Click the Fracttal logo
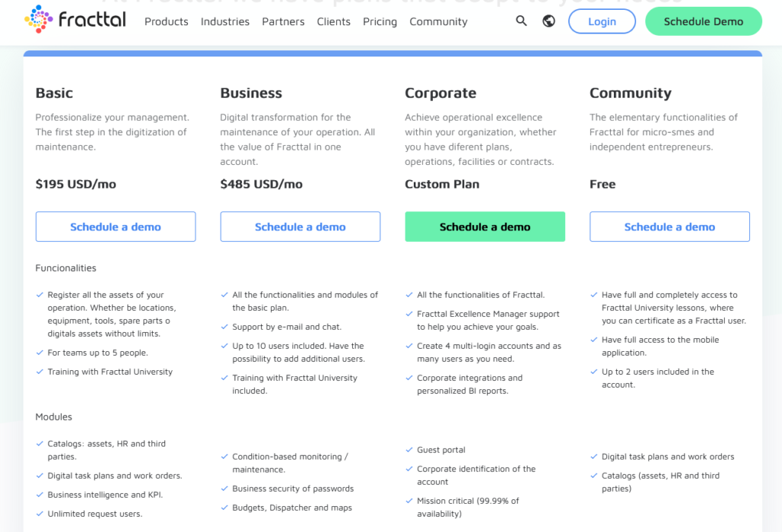The width and height of the screenshot is (782, 532). click(x=76, y=20)
